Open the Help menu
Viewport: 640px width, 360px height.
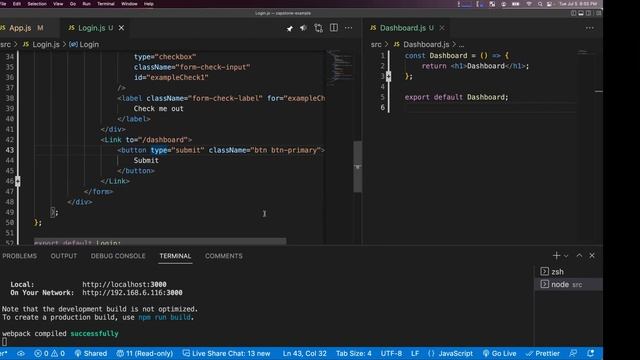pos(149,4)
